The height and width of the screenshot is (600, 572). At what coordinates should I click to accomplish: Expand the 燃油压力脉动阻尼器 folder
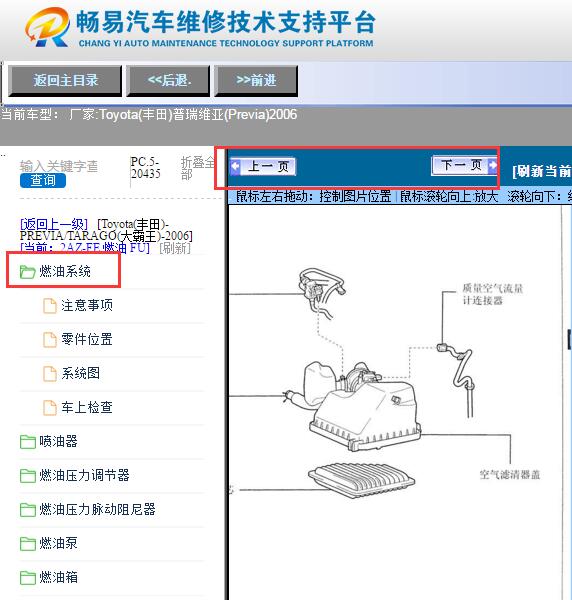point(97,509)
